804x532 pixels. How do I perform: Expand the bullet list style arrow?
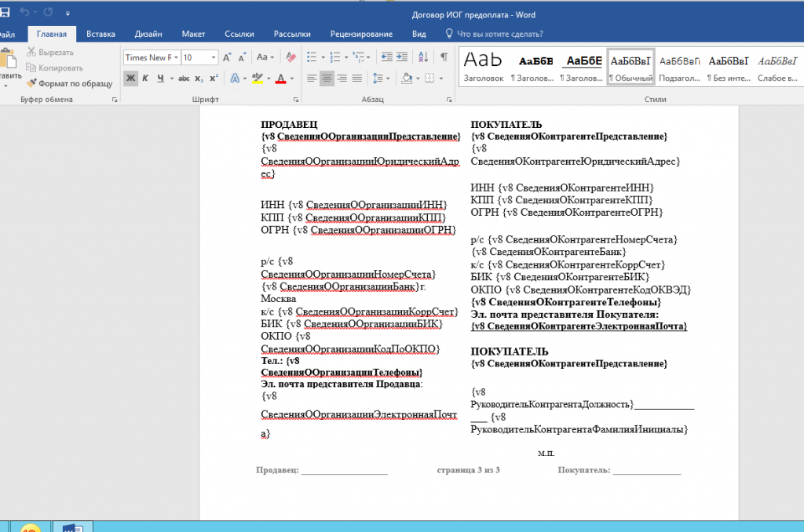[323, 57]
